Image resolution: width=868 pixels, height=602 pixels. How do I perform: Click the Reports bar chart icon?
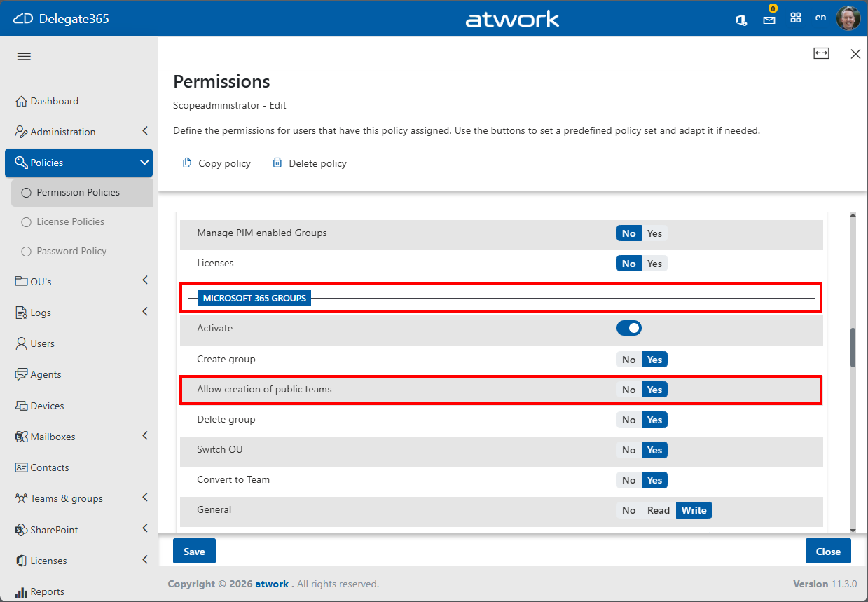click(x=21, y=591)
